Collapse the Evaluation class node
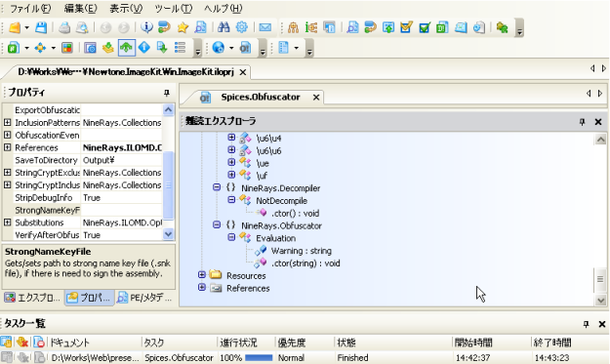The width and height of the screenshot is (610, 364). (x=231, y=237)
